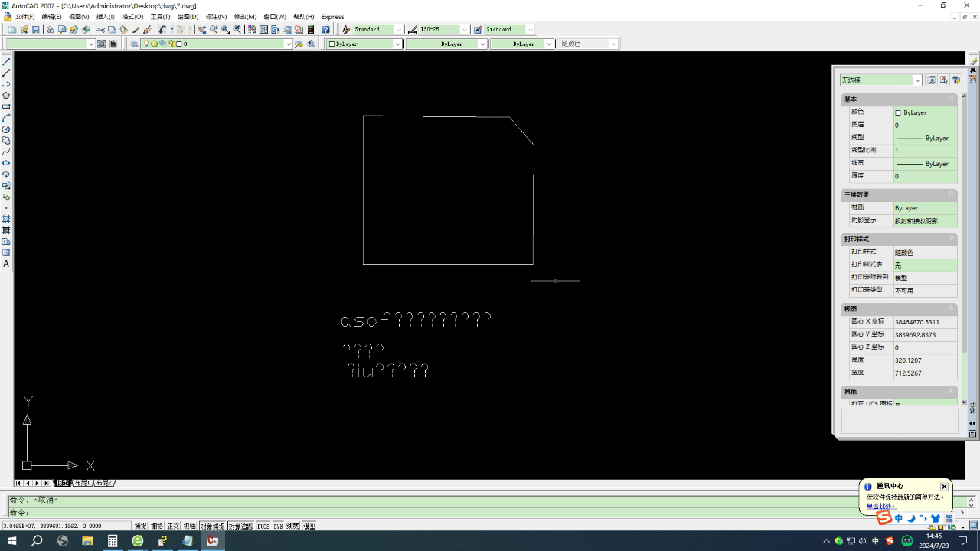Select the Line draw tool
The height and width of the screenshot is (551, 980).
[6, 62]
